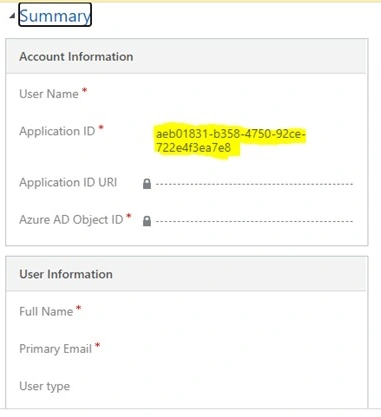Screen dimensions: 381x417
Task: Click the Application ID label
Action: click(57, 131)
